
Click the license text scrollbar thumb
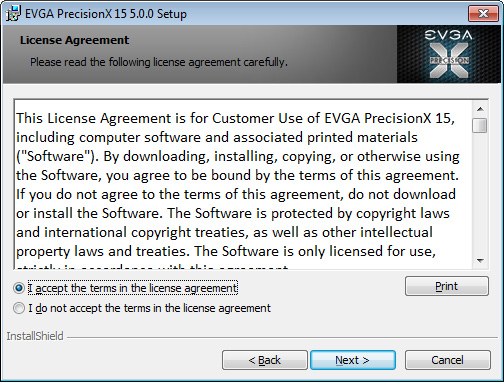coord(480,126)
